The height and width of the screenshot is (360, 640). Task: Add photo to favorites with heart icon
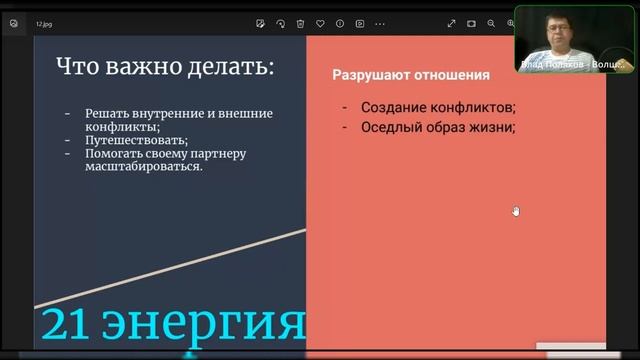[320, 24]
